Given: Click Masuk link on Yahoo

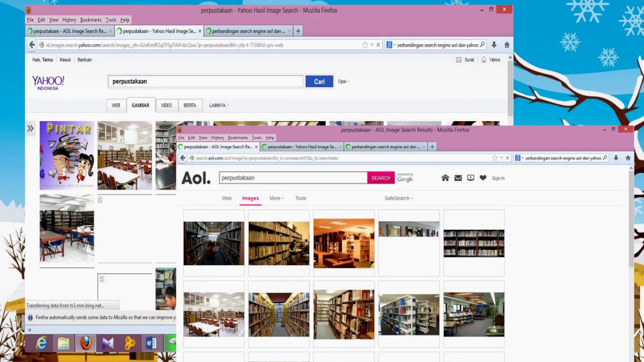Looking at the screenshot, I should [x=65, y=60].
